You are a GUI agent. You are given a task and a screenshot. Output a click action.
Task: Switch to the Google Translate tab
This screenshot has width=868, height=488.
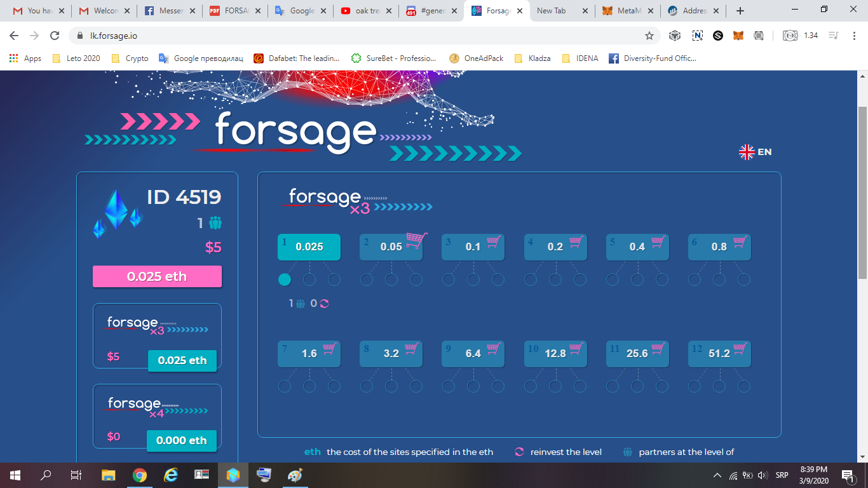tap(301, 11)
